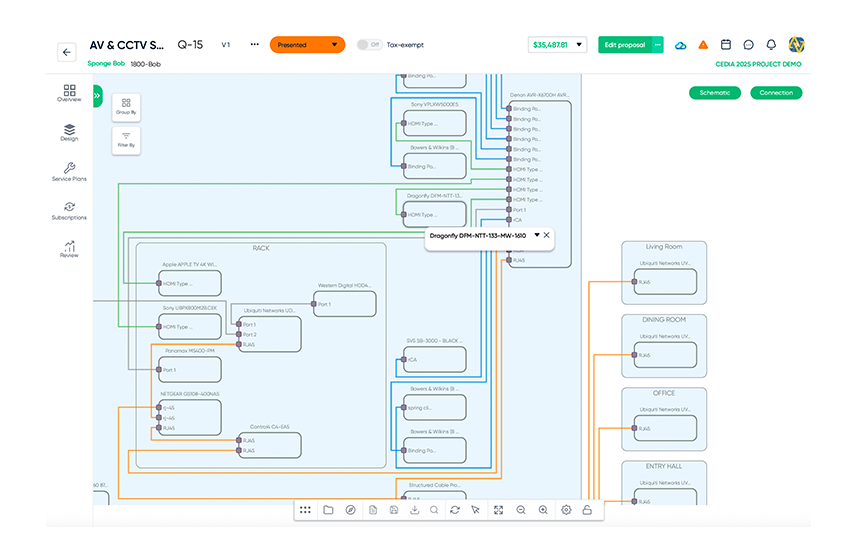Open the notifications bell icon
The width and height of the screenshot is (850, 550).
(771, 45)
